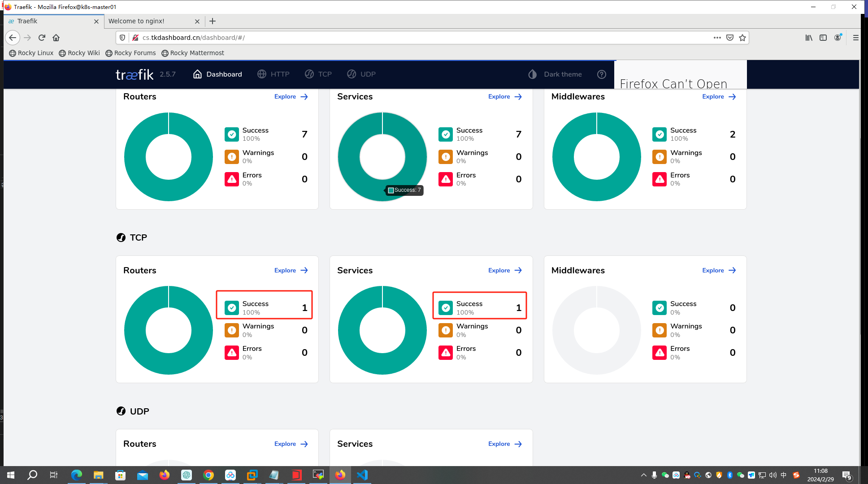Click the TCP Middlewares Errors icon
The image size is (868, 484).
tap(660, 353)
